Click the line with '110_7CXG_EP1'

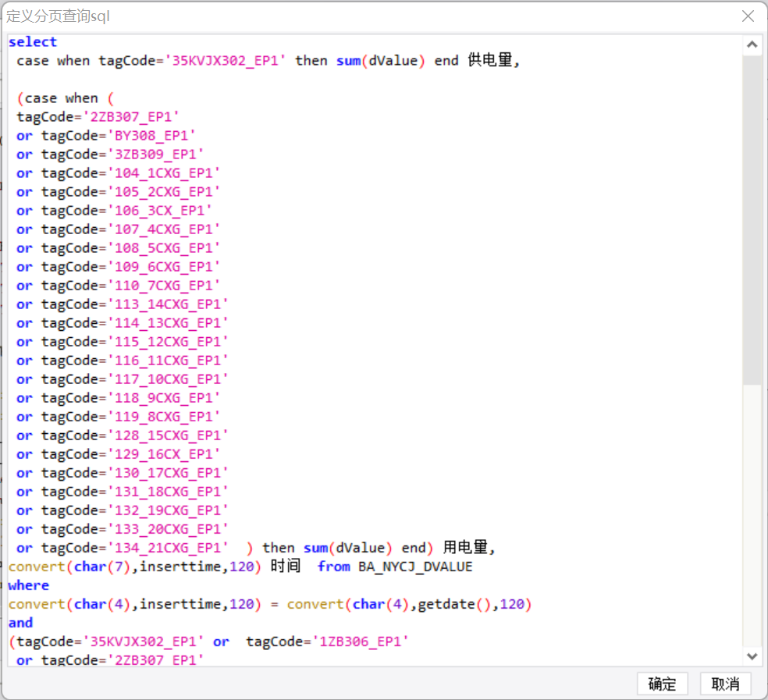pos(118,286)
